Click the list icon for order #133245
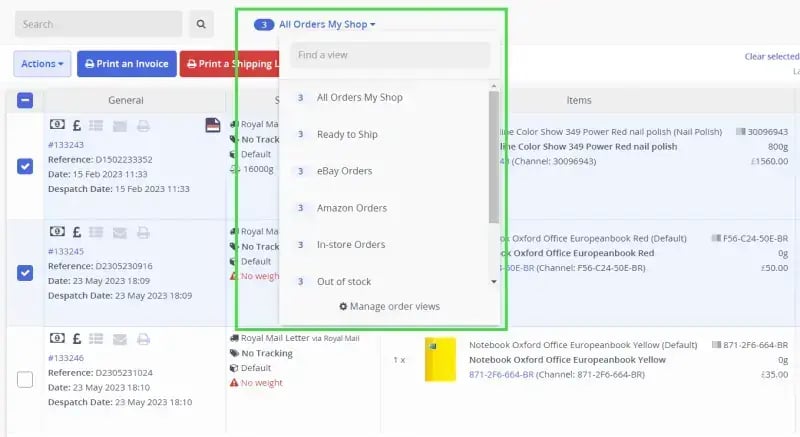Viewport: 800px width, 437px height. [x=96, y=232]
